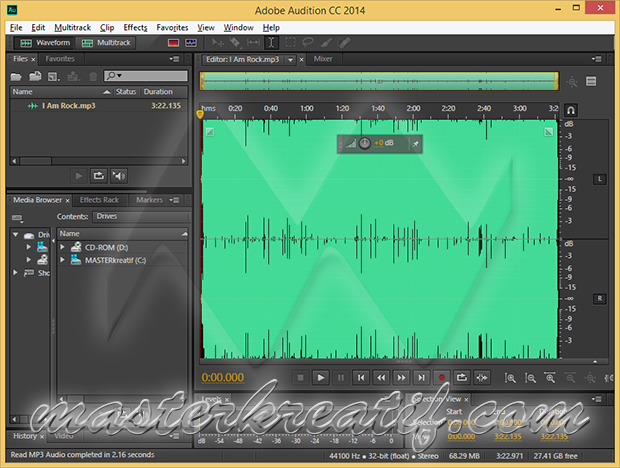Screen dimensions: 620x468
Task: Select I Am Rock.mp3 in Files list
Action: (x=98, y=106)
